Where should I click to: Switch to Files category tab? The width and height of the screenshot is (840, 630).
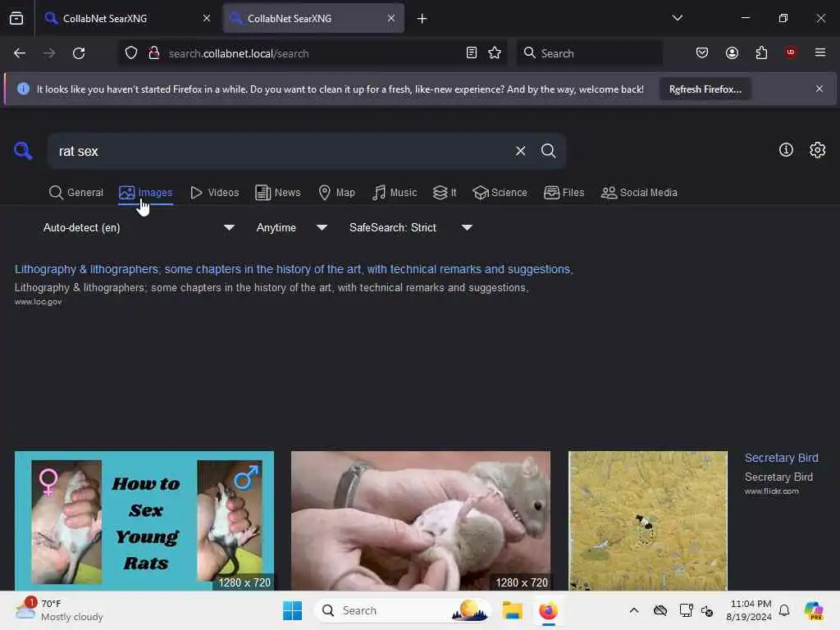click(564, 192)
